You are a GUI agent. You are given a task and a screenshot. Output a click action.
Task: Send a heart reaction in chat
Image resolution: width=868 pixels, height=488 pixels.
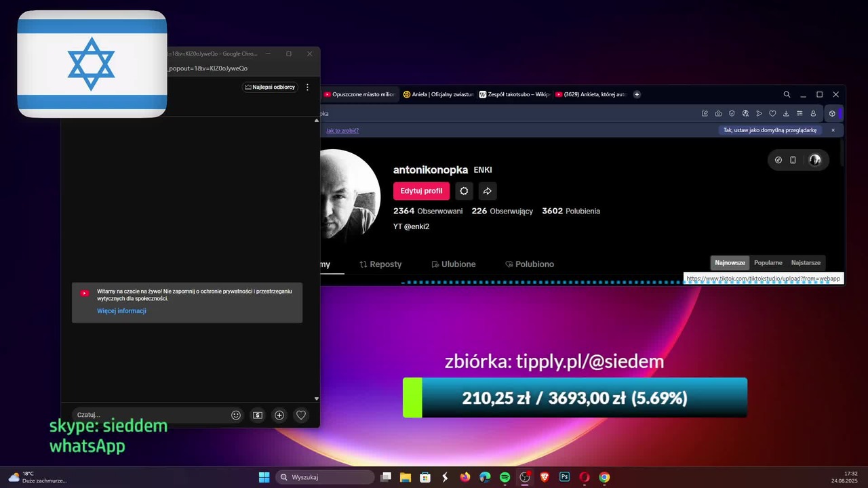click(301, 415)
